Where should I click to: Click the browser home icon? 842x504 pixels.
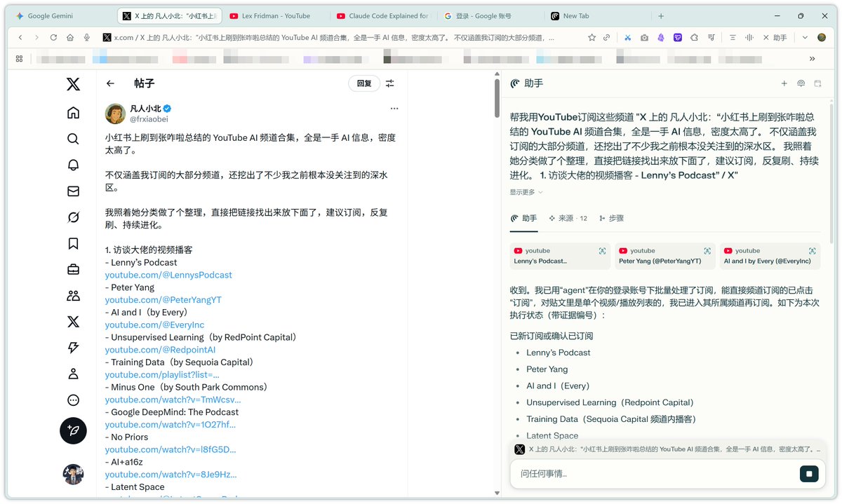70,37
